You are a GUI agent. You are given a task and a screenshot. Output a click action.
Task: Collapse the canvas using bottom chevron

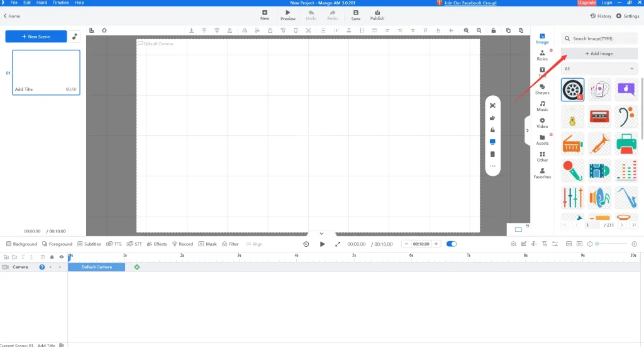[x=321, y=234]
